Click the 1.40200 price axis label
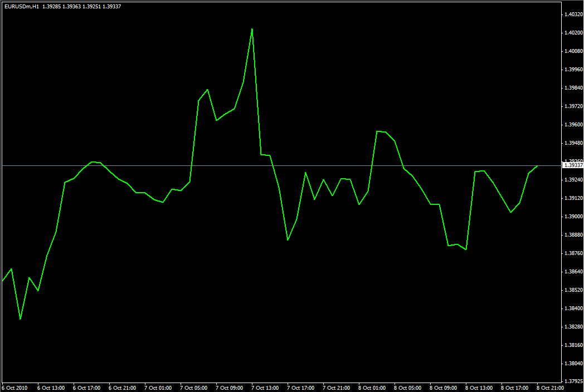The image size is (584, 392). point(573,33)
